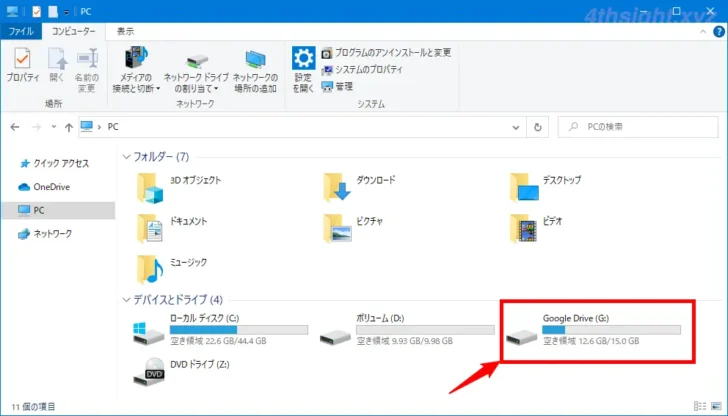Click the free space text 空き領域 9.93 GB/9.98 GB
The width and height of the screenshot is (728, 416).
(x=404, y=341)
